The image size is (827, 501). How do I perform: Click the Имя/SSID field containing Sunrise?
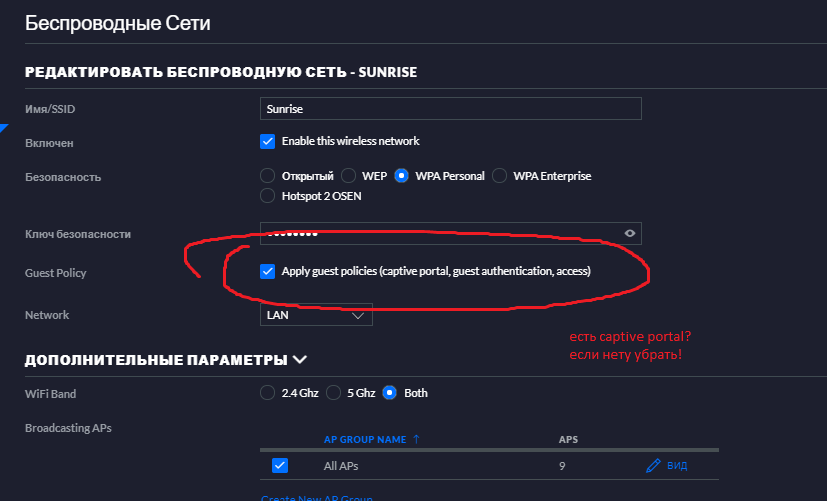450,108
